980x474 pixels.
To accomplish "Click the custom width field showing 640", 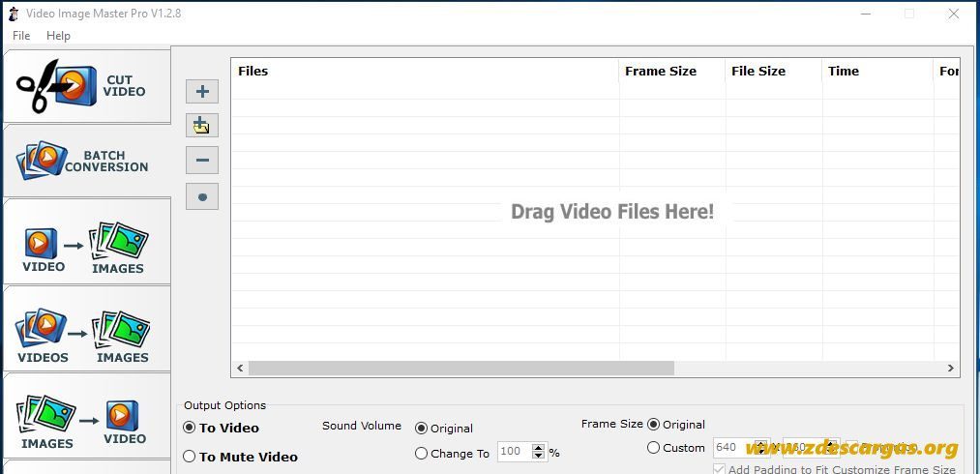I will coord(733,448).
